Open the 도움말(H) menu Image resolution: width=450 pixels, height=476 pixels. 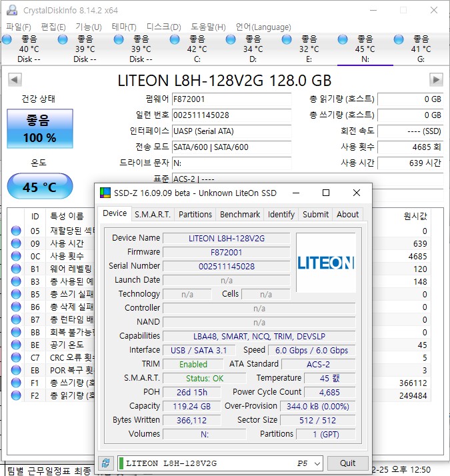(x=208, y=27)
